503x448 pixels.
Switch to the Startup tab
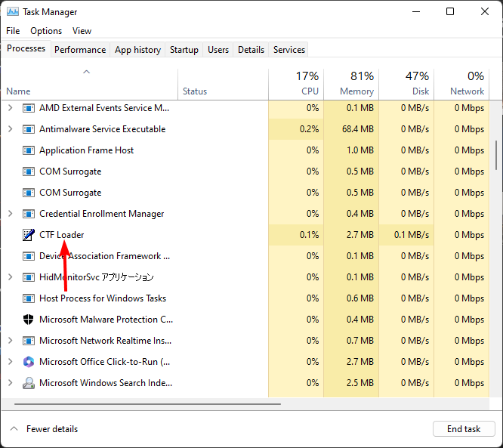(184, 50)
